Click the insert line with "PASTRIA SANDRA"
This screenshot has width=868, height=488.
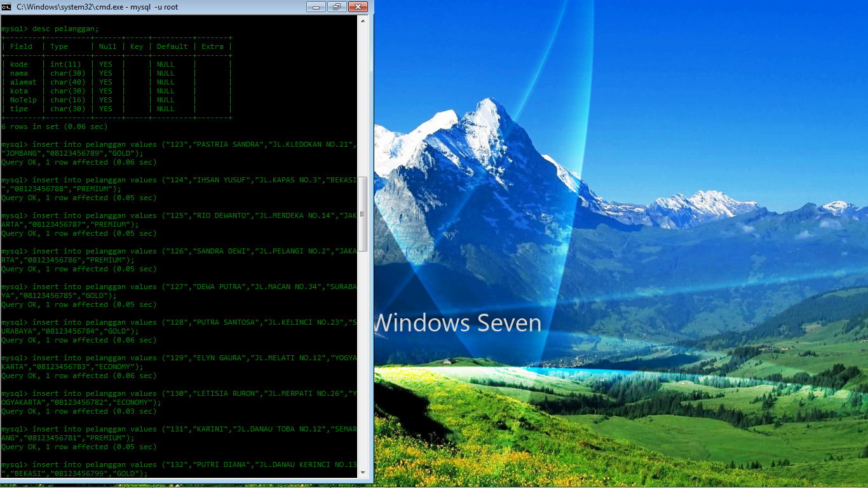click(179, 144)
